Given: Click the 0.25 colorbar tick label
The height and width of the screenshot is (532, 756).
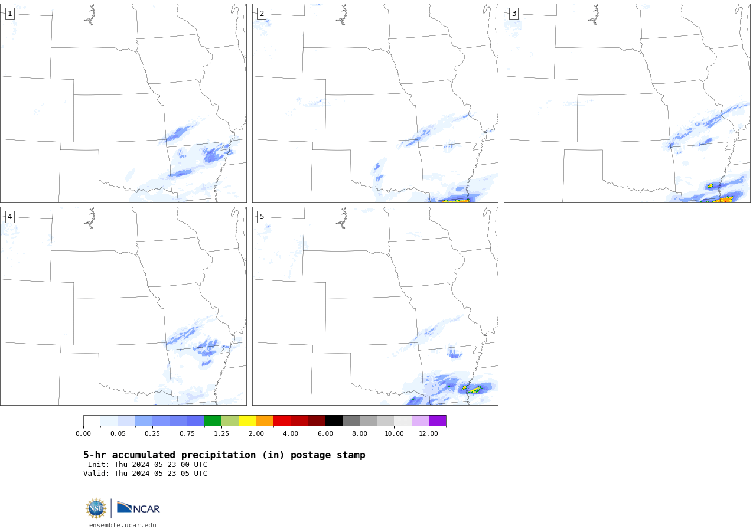Looking at the screenshot, I should coord(152,433).
